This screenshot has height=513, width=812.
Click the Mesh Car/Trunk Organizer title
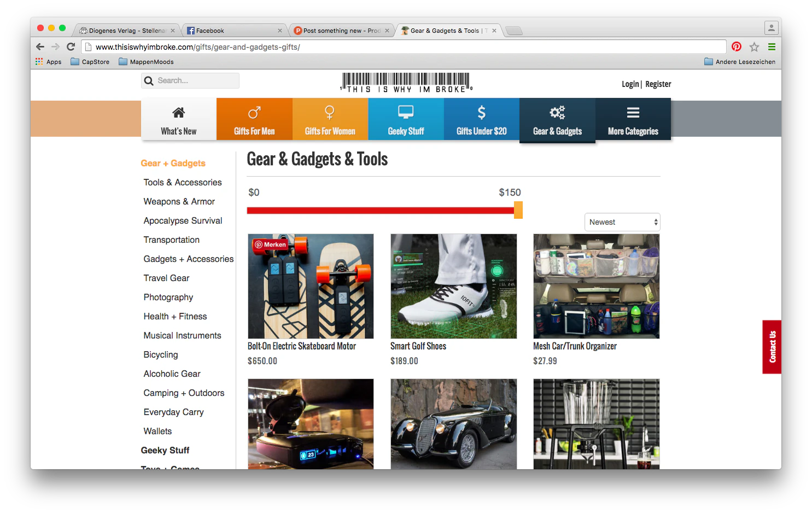point(575,346)
